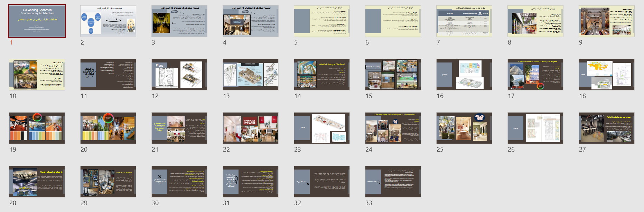Choose slide 9 with two interior photos
Image resolution: width=644 pixels, height=212 pixels.
coord(607,21)
